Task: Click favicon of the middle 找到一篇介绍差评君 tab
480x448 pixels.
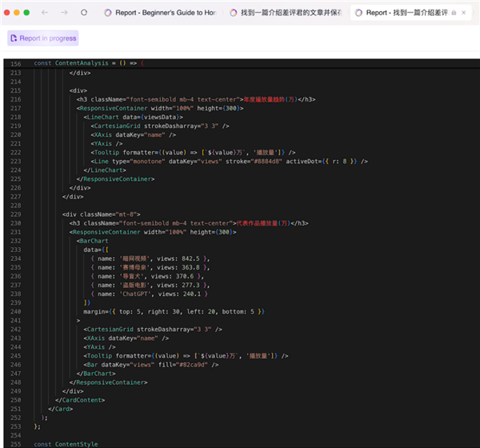Action: pyautogui.click(x=234, y=13)
